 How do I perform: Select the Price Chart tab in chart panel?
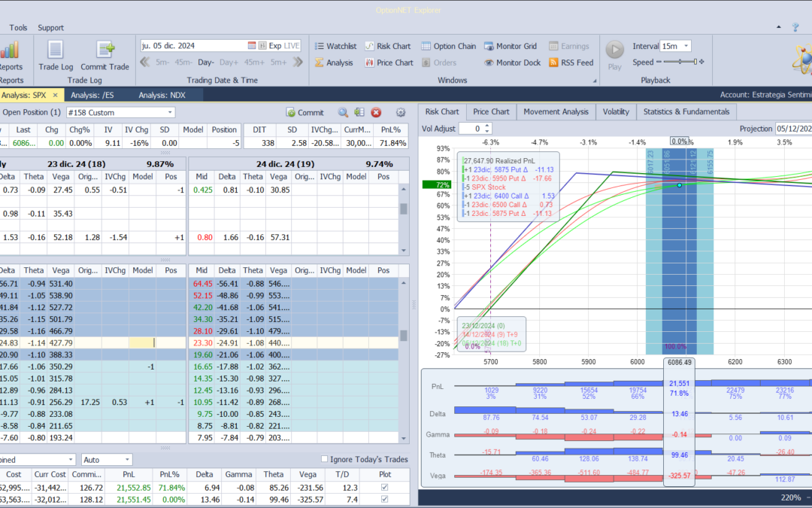tap(491, 111)
